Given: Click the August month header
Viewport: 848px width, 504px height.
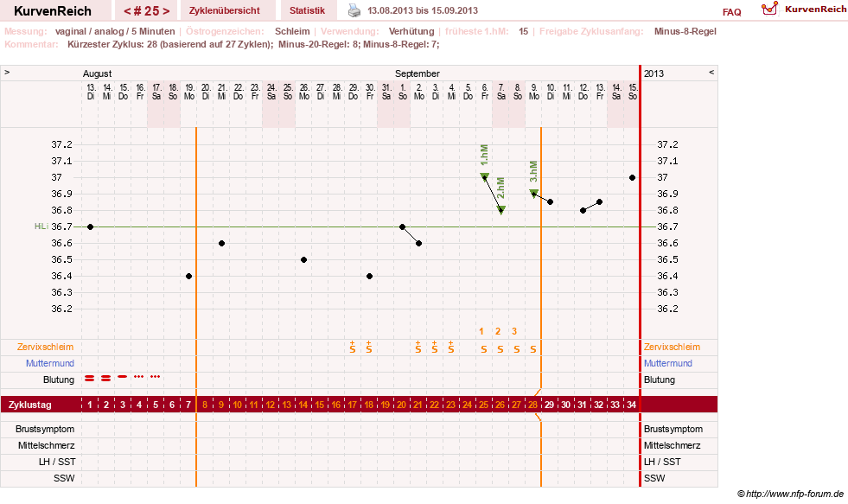Looking at the screenshot, I should tap(98, 73).
